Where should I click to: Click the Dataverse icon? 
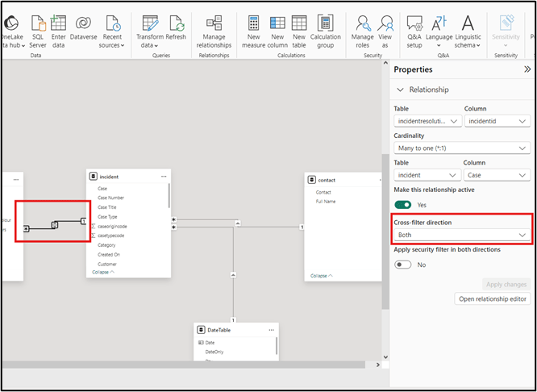[x=83, y=23]
